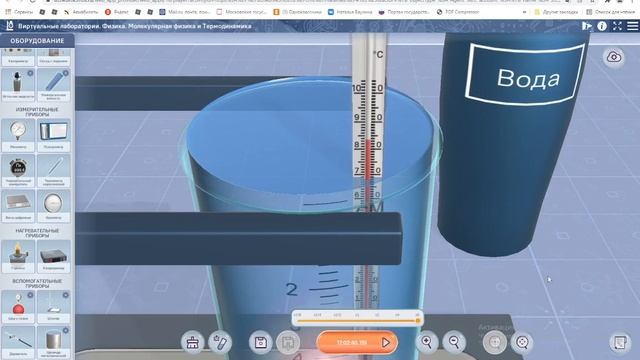Image resolution: width=640 pixels, height=360 pixels.
Task: Open the Список для чтения reading list
Action: click(610, 12)
